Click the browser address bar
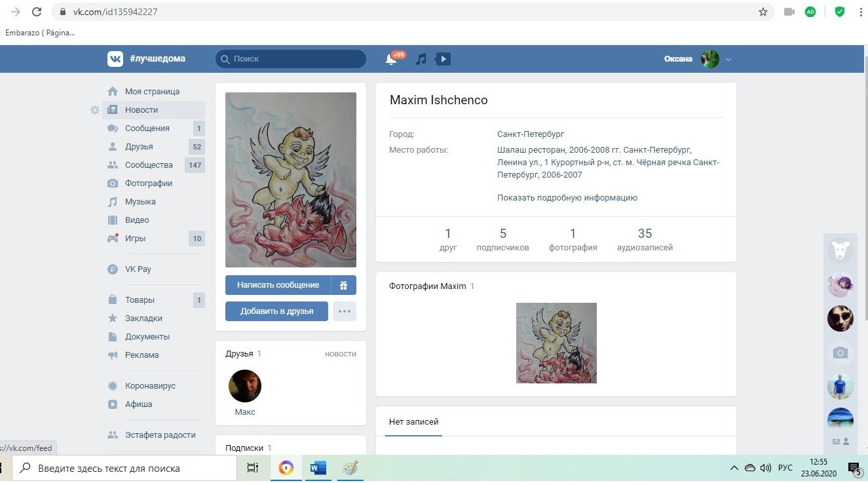The width and height of the screenshot is (868, 483). [x=413, y=12]
